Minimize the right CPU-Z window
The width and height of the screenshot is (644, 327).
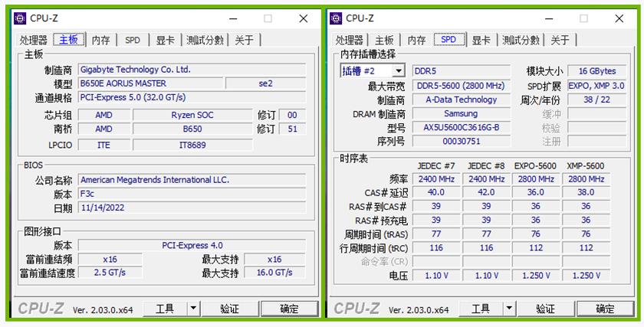549,19
